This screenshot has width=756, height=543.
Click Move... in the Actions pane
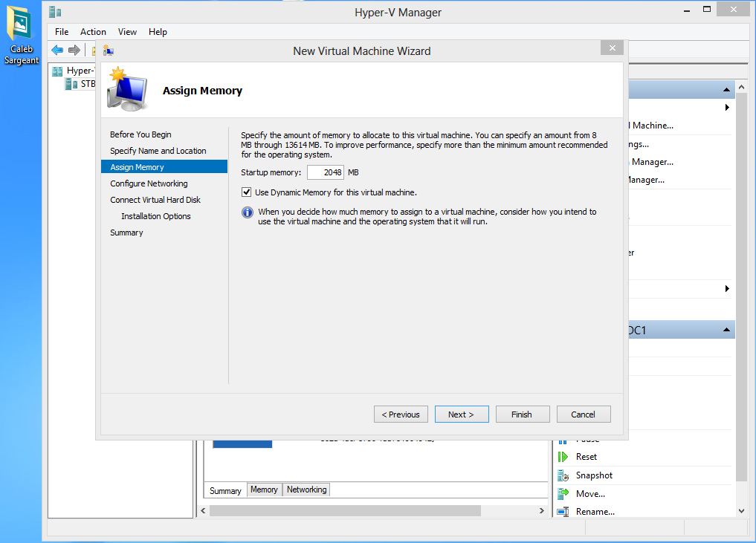coord(590,494)
